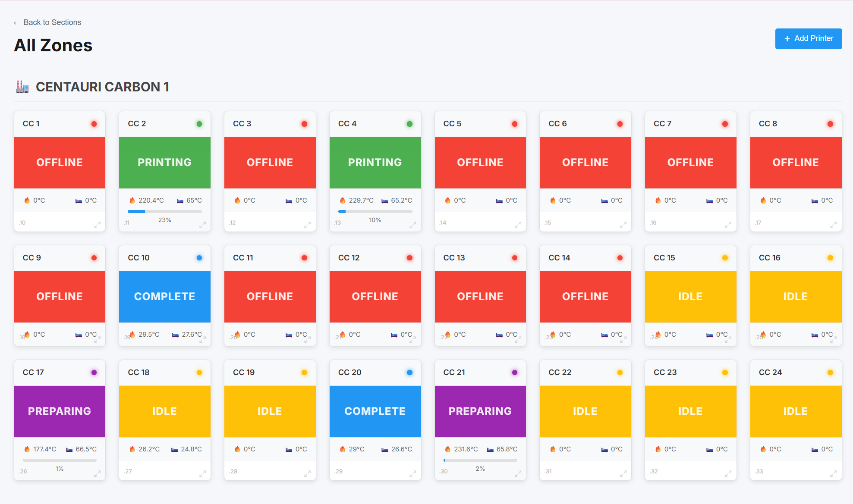Open CC 10 COMPLETE status tile
This screenshot has height=504, width=853.
(164, 297)
